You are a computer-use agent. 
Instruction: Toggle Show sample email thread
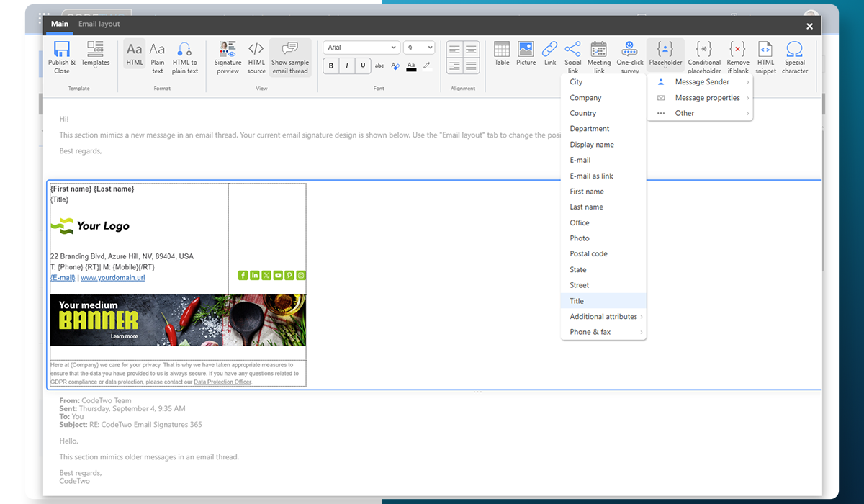(290, 57)
